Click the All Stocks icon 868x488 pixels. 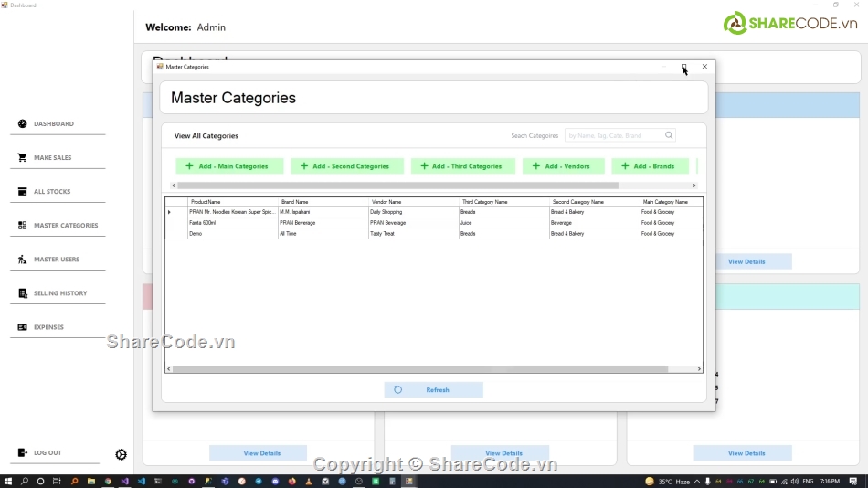tap(23, 192)
